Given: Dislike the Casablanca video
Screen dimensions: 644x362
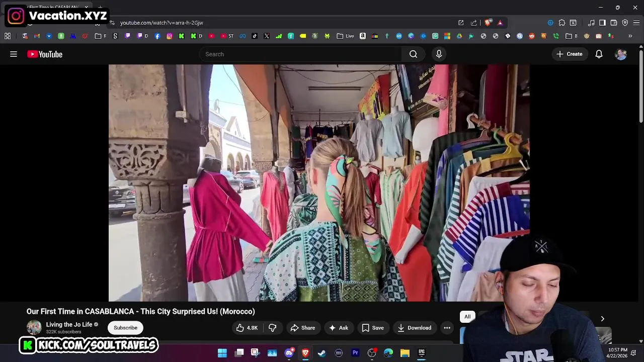Looking at the screenshot, I should pos(272,328).
